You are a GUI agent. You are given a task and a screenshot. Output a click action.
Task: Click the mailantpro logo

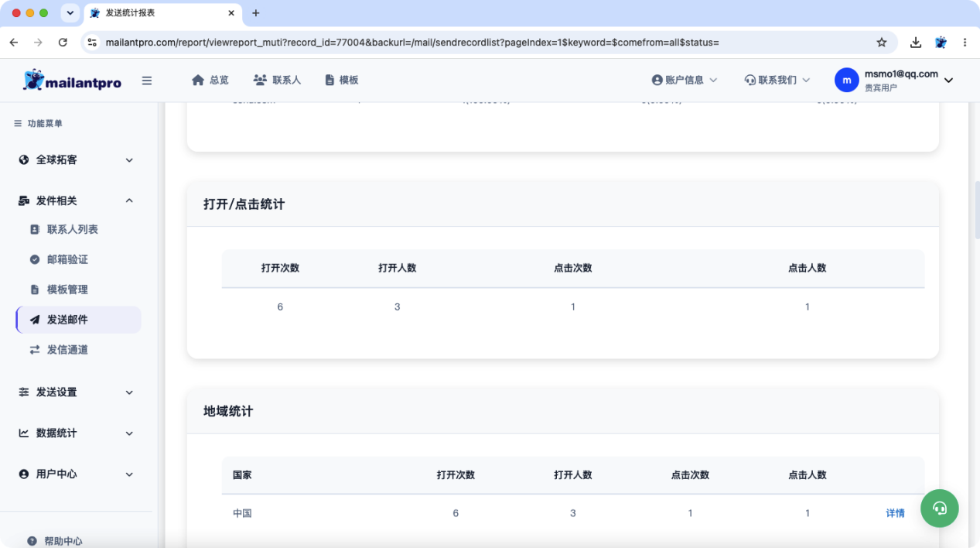(x=72, y=80)
